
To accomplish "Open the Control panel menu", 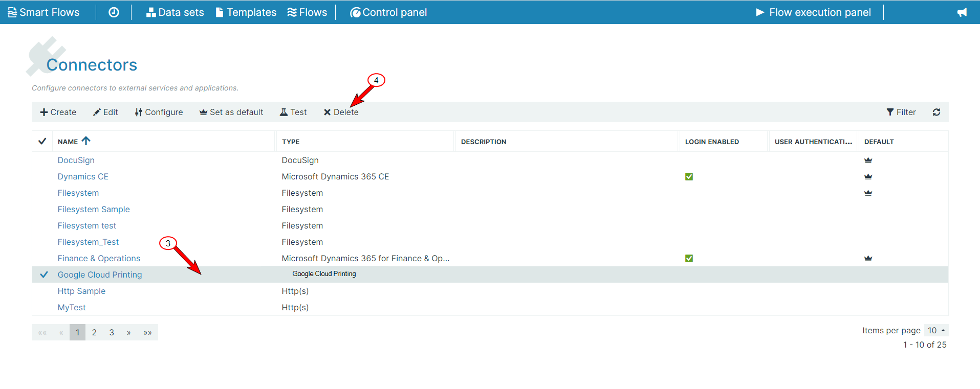I will [388, 12].
